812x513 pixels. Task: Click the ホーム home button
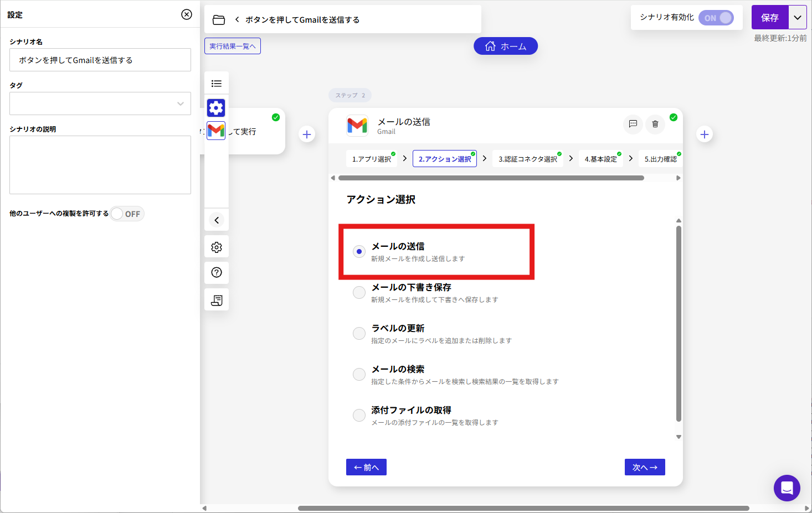(x=506, y=46)
